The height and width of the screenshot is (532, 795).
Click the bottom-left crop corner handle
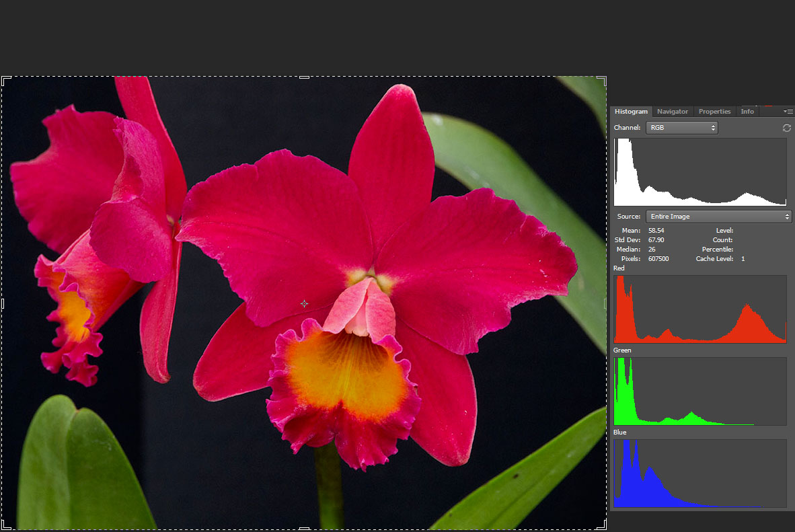point(6,525)
